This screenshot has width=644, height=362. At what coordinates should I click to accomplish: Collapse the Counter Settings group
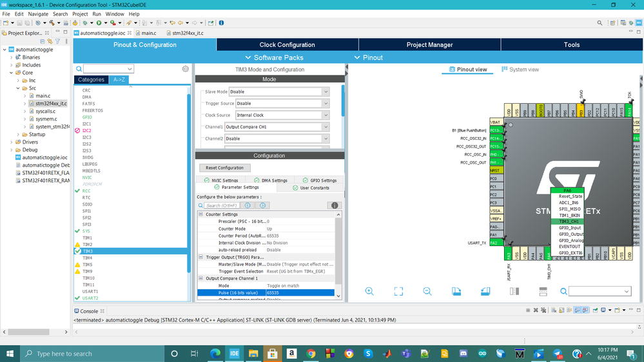201,214
